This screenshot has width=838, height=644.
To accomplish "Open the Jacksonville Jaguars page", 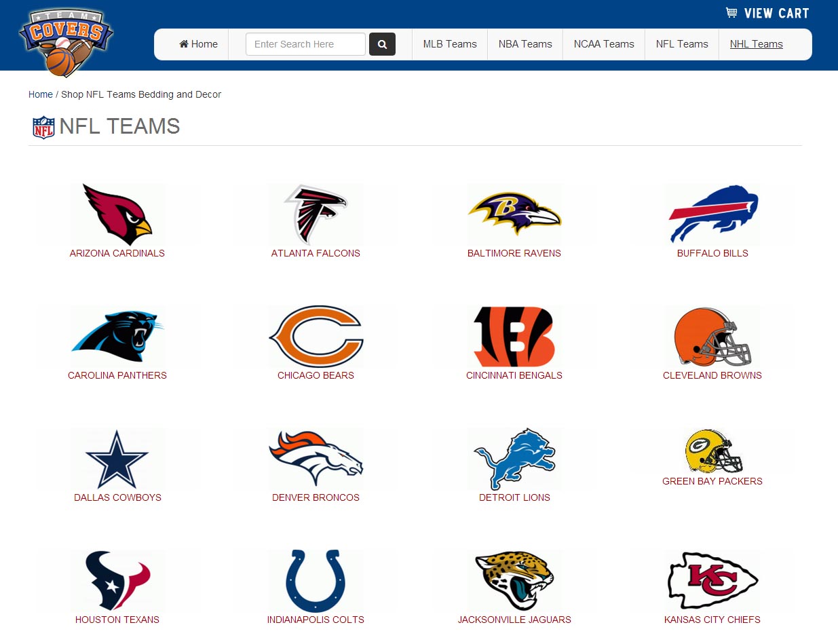I will pyautogui.click(x=514, y=581).
